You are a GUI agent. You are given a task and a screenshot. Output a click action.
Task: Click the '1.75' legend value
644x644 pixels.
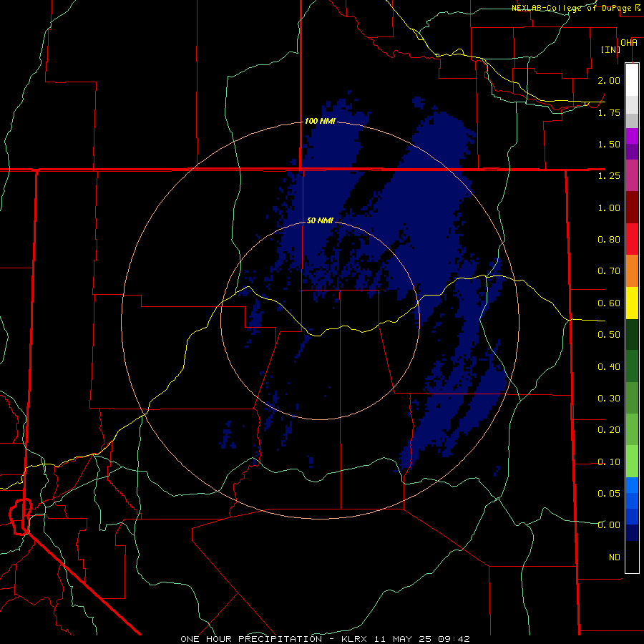point(609,112)
